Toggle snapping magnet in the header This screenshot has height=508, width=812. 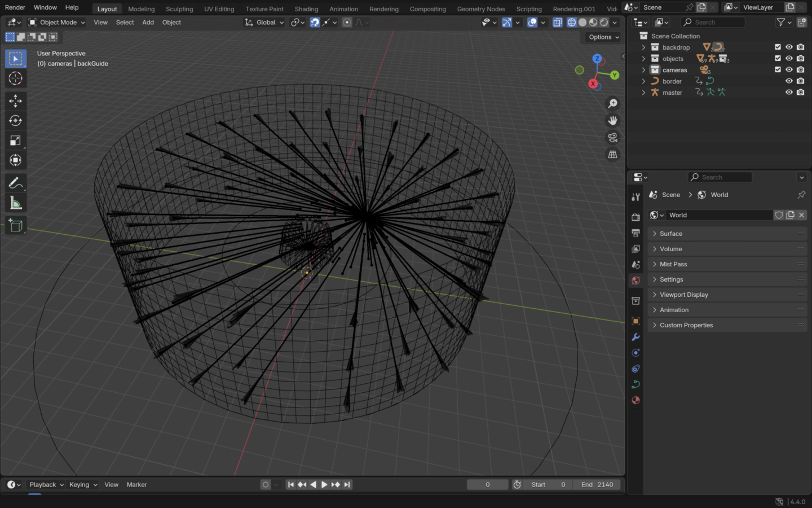tap(315, 23)
